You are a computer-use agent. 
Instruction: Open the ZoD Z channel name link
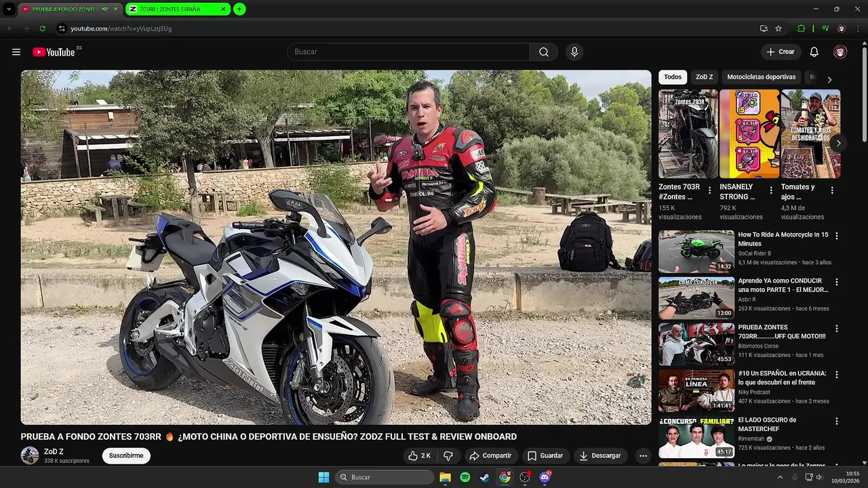pos(54,451)
